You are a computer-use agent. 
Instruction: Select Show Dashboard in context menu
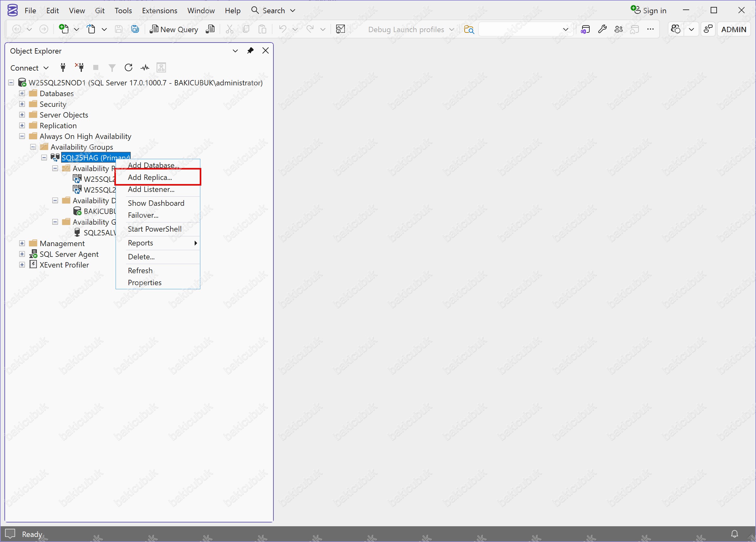pyautogui.click(x=156, y=203)
